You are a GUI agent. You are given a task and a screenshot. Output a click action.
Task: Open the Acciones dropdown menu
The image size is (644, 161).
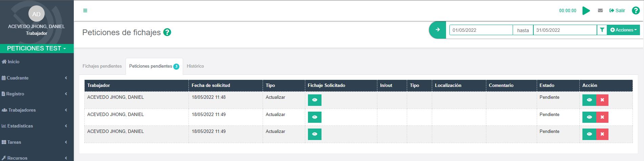click(623, 30)
